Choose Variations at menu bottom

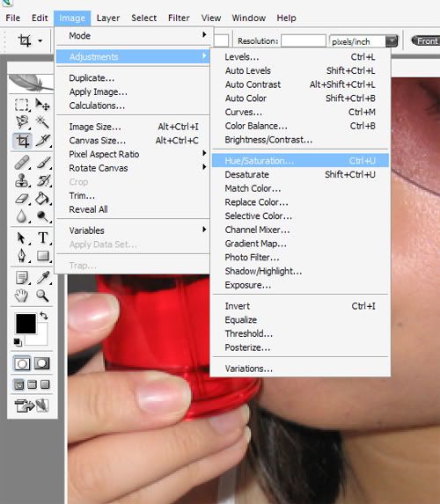[300, 369]
